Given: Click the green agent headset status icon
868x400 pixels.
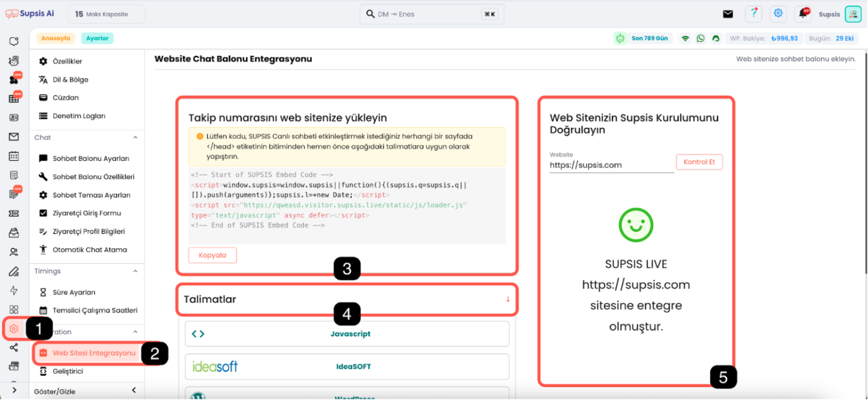Looking at the screenshot, I should (716, 39).
